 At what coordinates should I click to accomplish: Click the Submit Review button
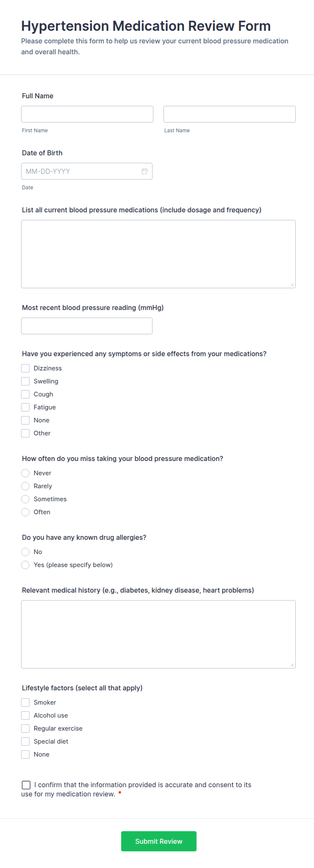pyautogui.click(x=159, y=841)
